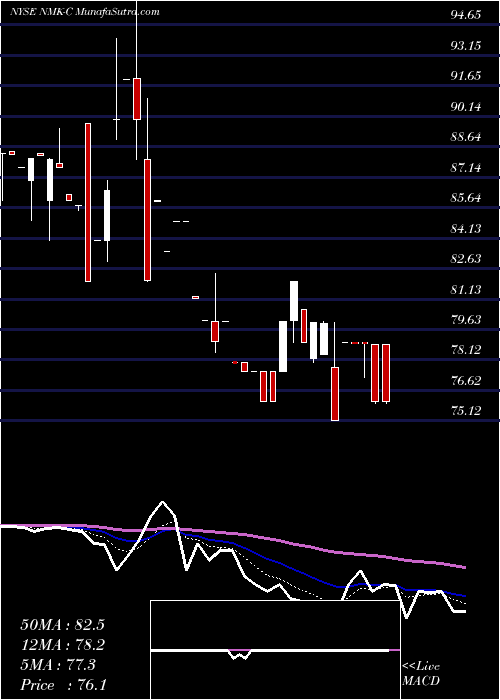The image size is (500, 700).
Task: Click the 5MA : 77.3 readout
Action: point(58,665)
